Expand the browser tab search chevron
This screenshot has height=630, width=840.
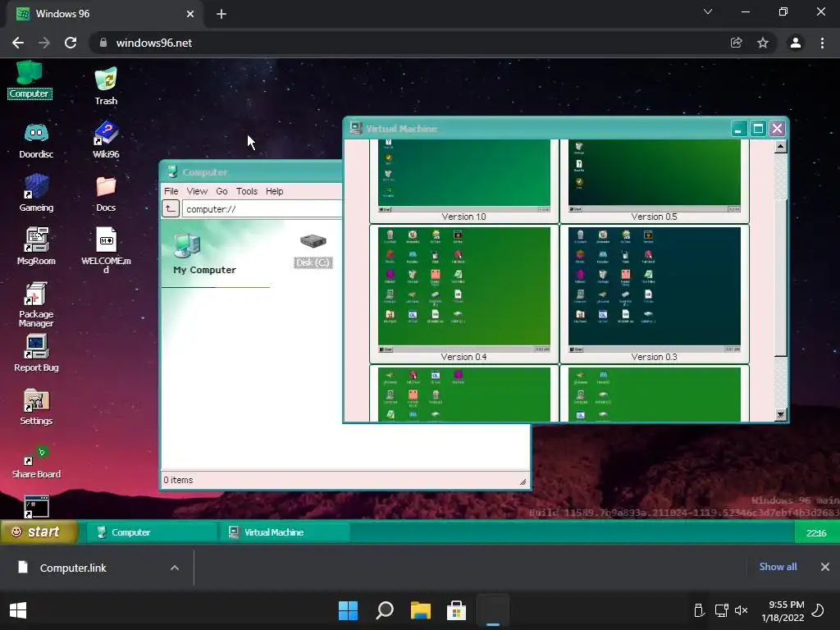pyautogui.click(x=708, y=11)
